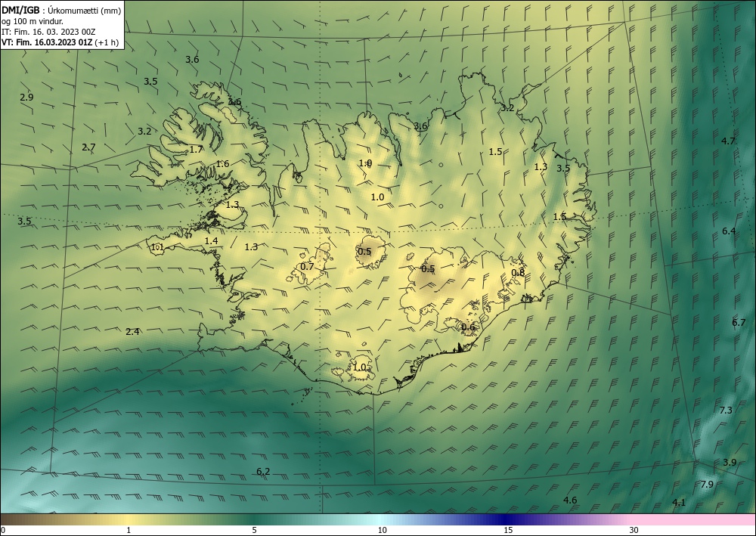Click the 'og 100 m vindur.' subtitle line
Image resolution: width=756 pixels, height=536 pixels.
coord(33,21)
